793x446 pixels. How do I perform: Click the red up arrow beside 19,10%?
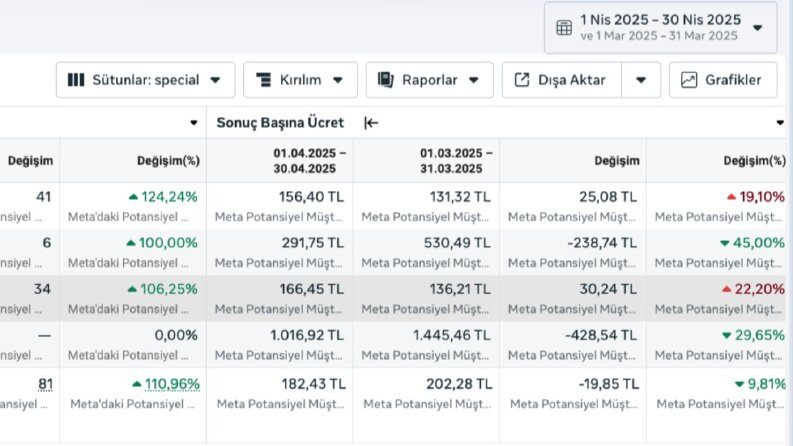731,197
